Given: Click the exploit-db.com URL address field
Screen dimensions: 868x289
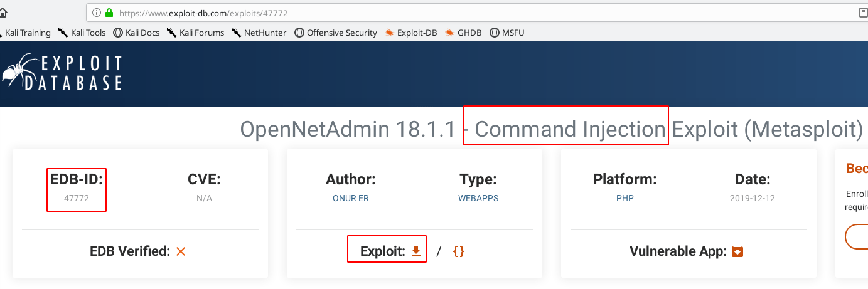Looking at the screenshot, I should (477, 13).
